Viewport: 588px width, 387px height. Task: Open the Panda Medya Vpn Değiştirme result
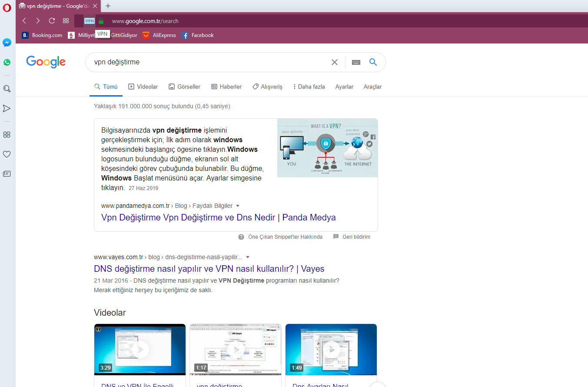point(219,217)
